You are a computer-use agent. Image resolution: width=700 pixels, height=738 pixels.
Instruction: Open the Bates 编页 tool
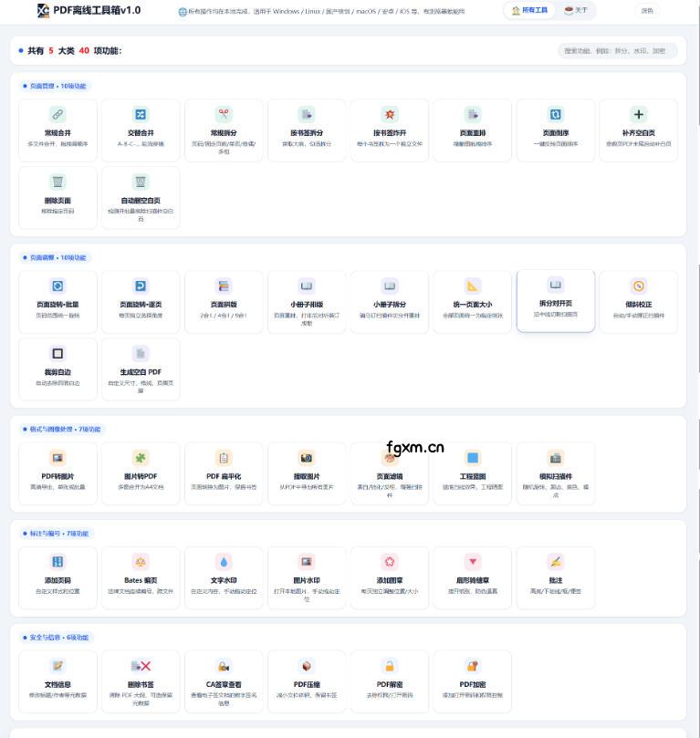141,577
